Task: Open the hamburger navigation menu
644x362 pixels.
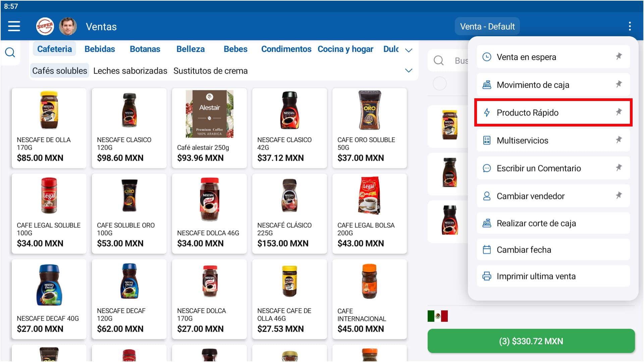Action: pos(14,26)
